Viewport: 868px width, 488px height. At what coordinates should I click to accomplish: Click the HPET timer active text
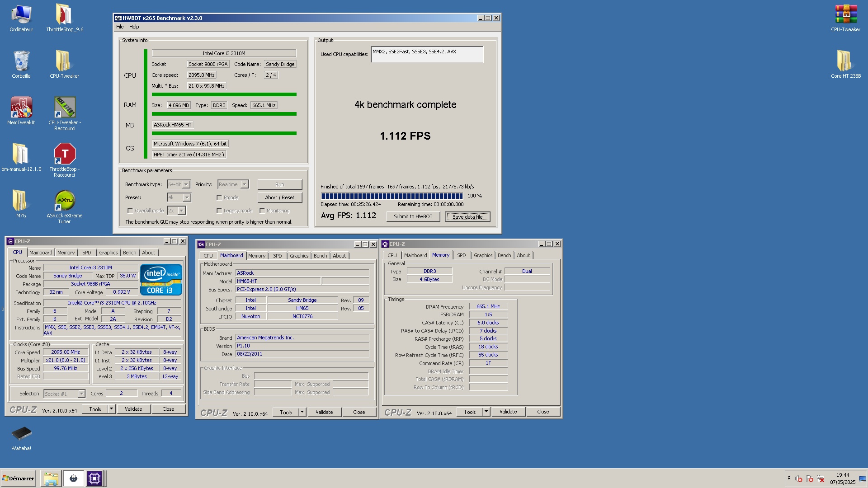pos(189,155)
